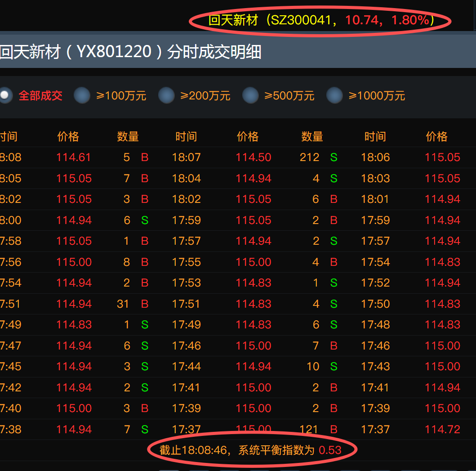Click quantity 31 at price 114.94
476x471 pixels.
[123, 304]
